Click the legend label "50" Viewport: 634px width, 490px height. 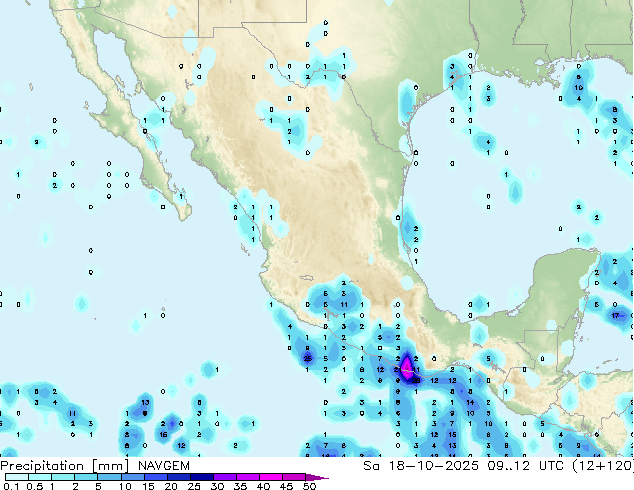pos(310,486)
